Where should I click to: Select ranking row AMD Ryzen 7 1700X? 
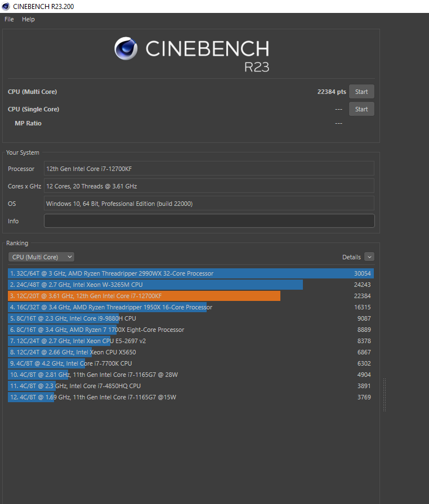[x=191, y=330]
